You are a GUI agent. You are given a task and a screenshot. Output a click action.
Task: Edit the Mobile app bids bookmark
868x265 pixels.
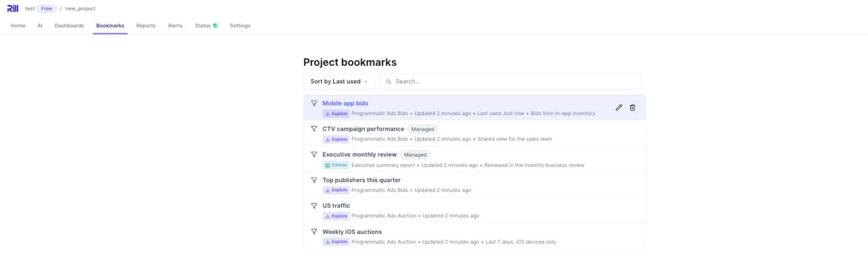coord(619,107)
